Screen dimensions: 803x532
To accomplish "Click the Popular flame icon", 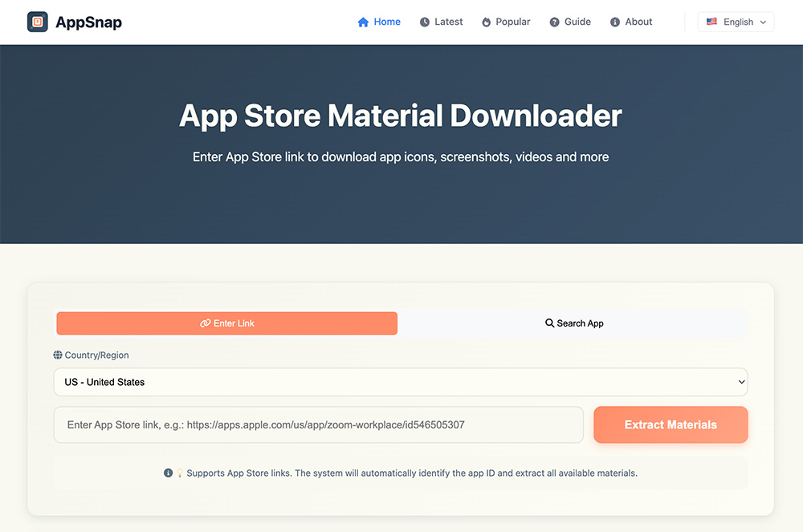I will point(486,22).
